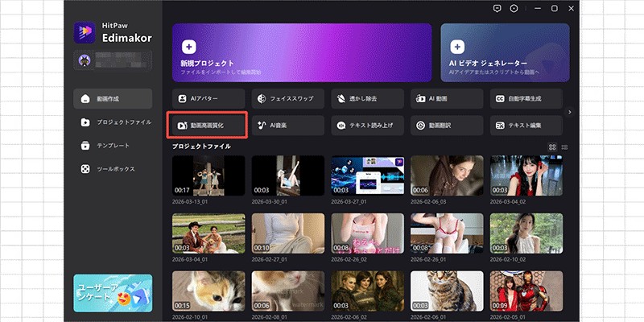Open the AIアバター tool

click(208, 98)
